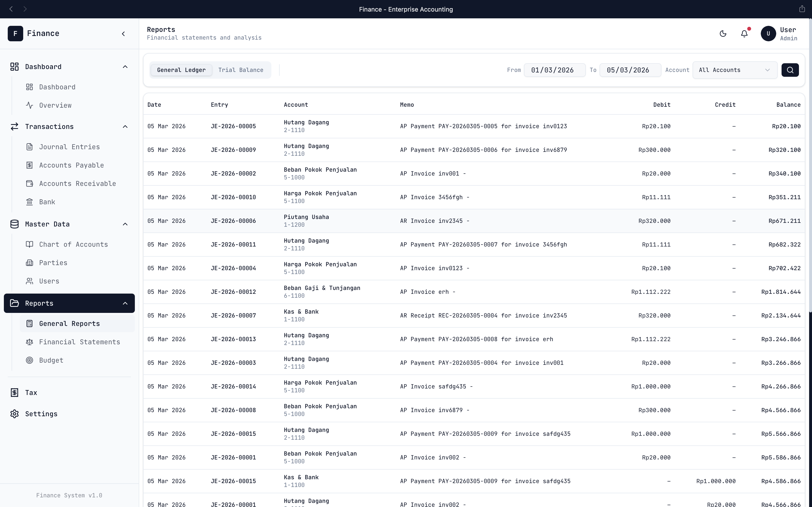
Task: Open the All Accounts dropdown
Action: (734, 70)
